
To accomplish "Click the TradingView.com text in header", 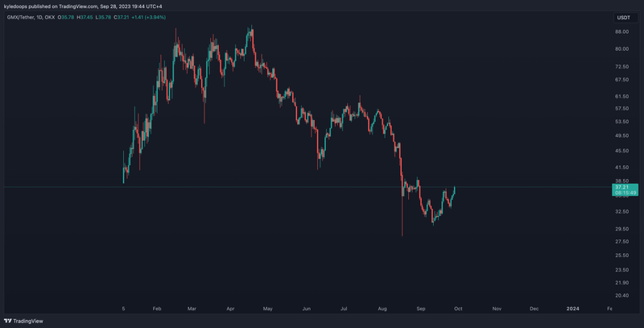I will coord(78,6).
